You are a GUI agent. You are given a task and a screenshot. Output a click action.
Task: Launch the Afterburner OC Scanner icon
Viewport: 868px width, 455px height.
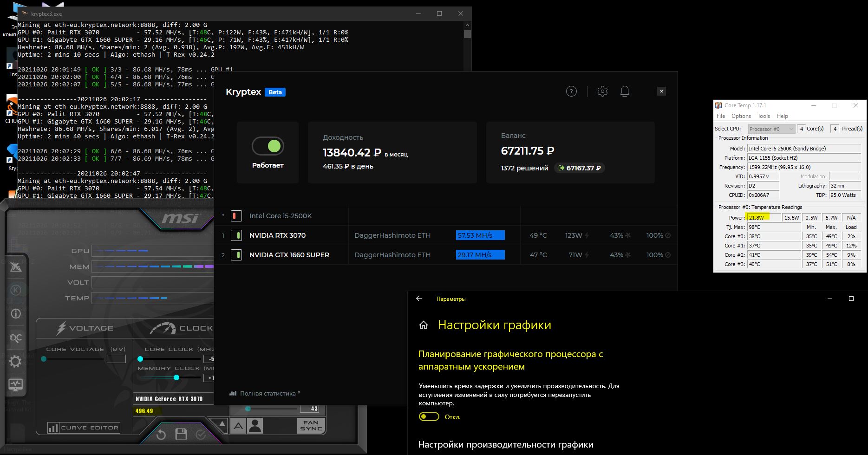click(15, 338)
